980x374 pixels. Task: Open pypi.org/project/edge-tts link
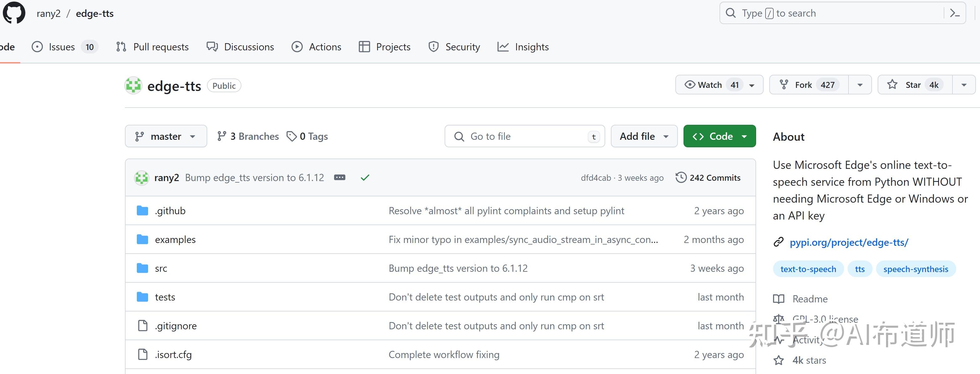tap(848, 242)
